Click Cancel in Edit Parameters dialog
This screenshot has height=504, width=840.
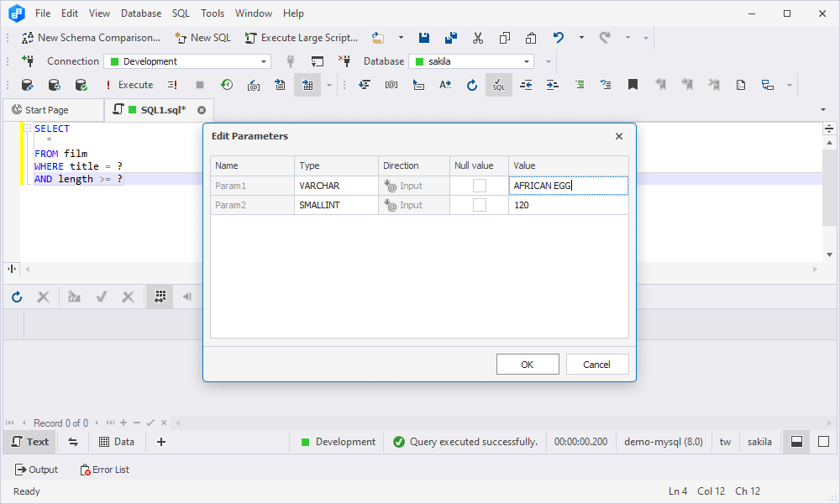597,365
